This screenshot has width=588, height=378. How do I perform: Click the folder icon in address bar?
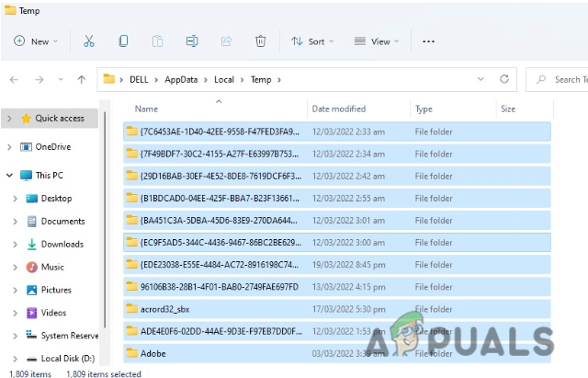pyautogui.click(x=109, y=79)
